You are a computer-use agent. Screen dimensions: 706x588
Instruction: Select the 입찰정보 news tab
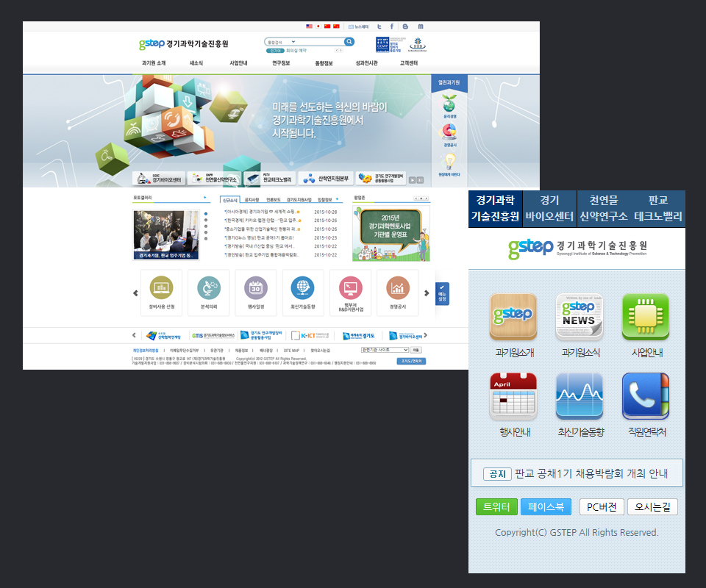[324, 200]
